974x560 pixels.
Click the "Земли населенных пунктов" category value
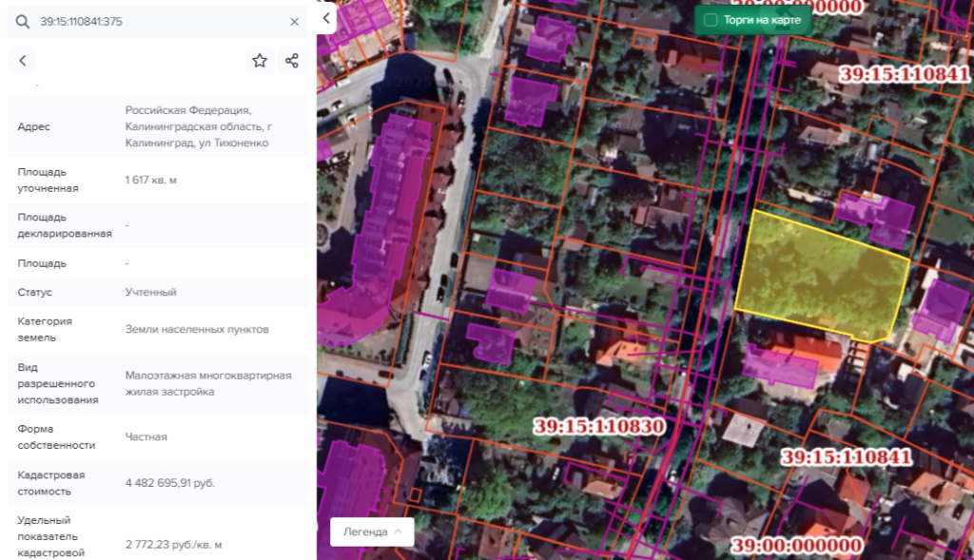click(x=197, y=329)
